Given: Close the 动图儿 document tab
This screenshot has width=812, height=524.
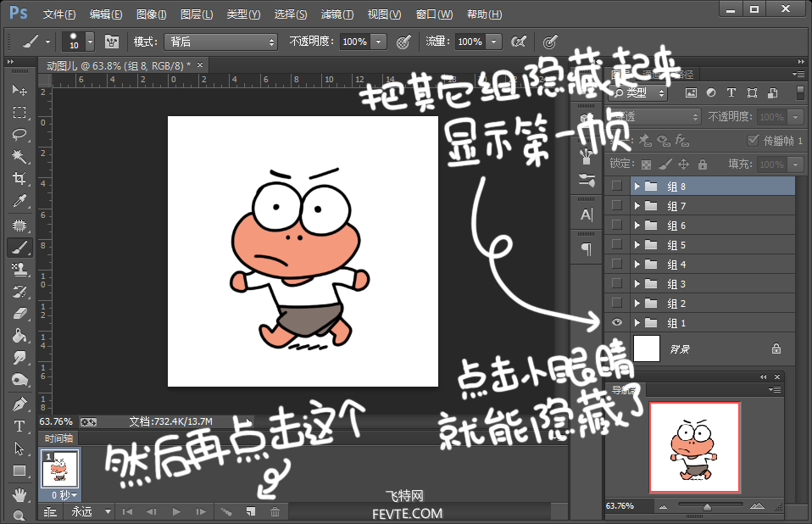Looking at the screenshot, I should [x=200, y=64].
